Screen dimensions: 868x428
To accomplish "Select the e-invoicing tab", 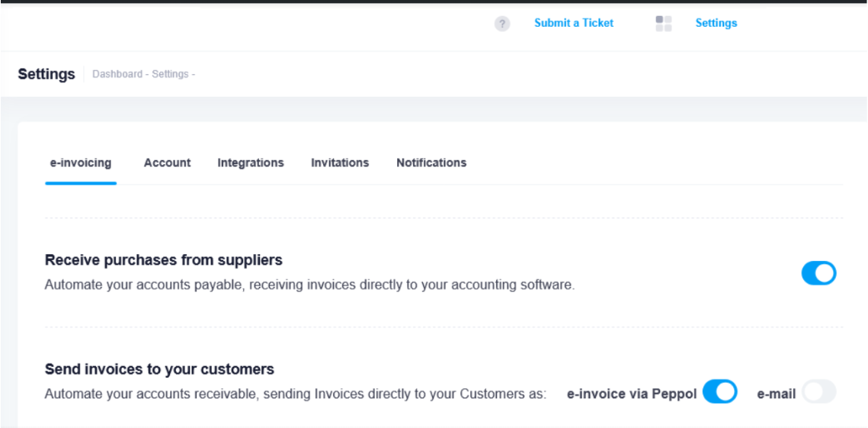I will pyautogui.click(x=80, y=163).
